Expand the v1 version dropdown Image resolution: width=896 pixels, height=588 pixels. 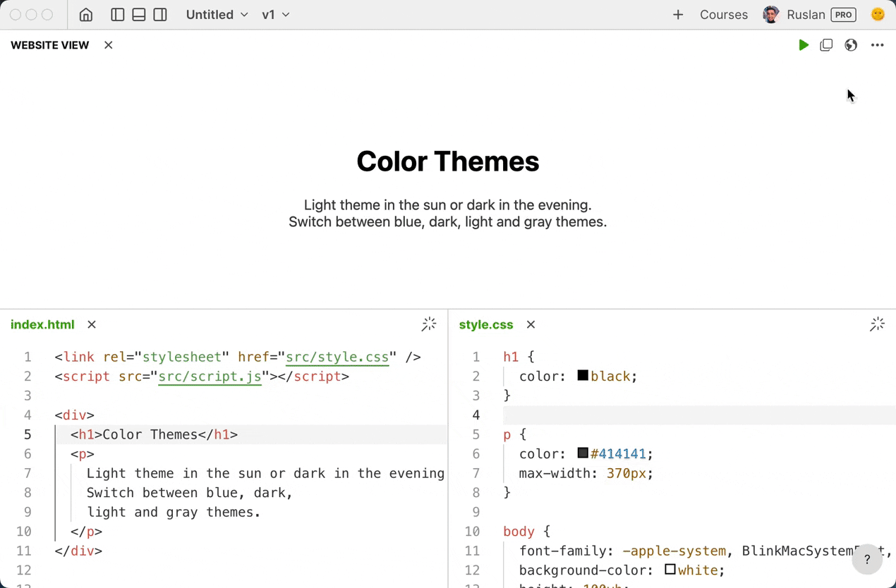click(x=276, y=15)
